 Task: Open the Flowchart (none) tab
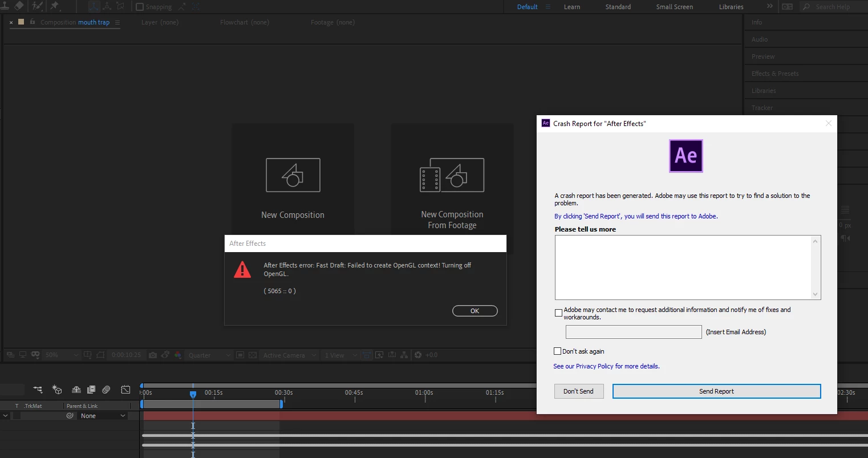(245, 22)
